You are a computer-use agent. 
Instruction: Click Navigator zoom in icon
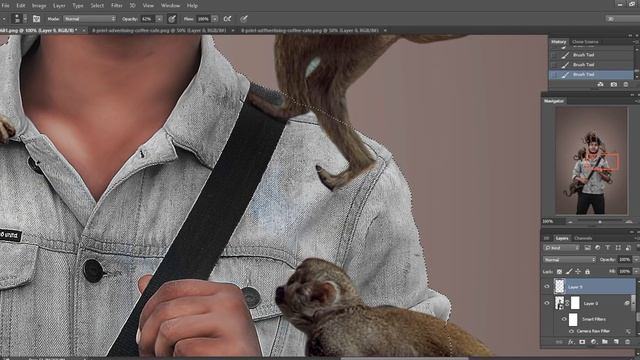point(629,222)
